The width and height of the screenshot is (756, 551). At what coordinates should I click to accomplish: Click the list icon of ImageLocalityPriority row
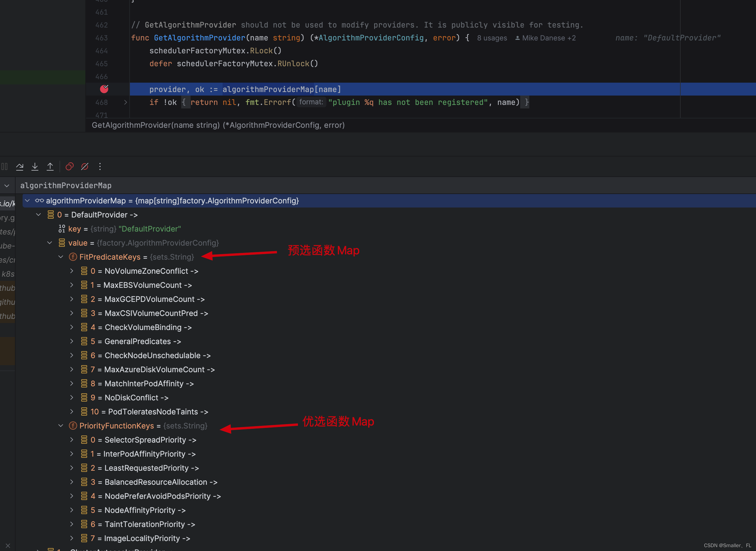84,538
